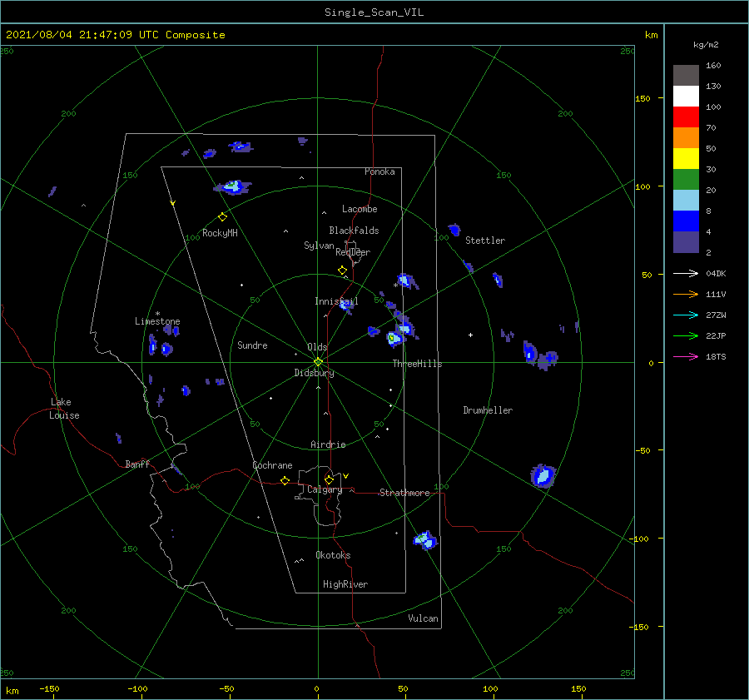Viewport: 749px width, 700px height.
Task: Select the storm cell beside Innisfail
Action: pyautogui.click(x=347, y=305)
